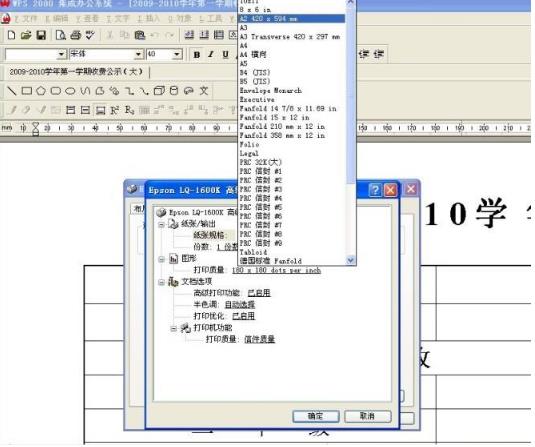The image size is (535, 447).
Task: Choose the Executive paper size
Action: (x=257, y=99)
